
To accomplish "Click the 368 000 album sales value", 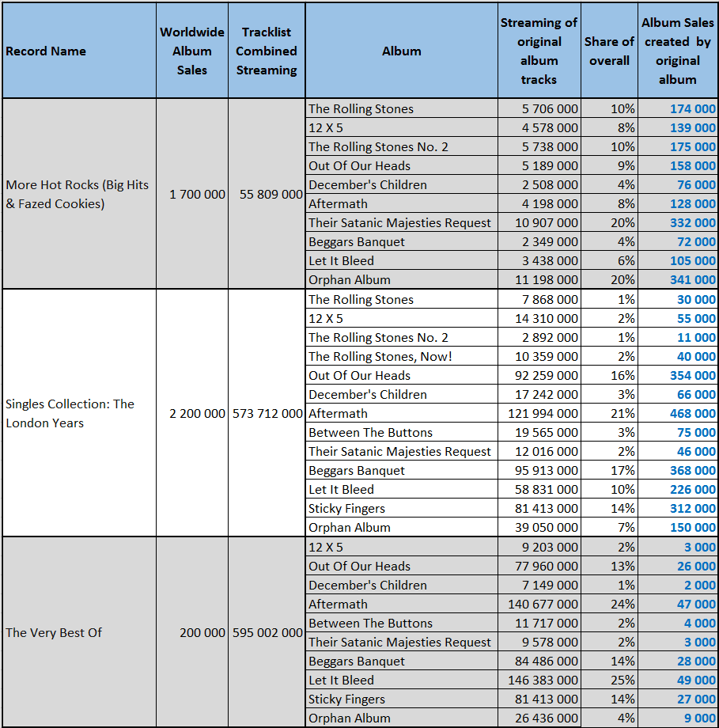I will [693, 471].
